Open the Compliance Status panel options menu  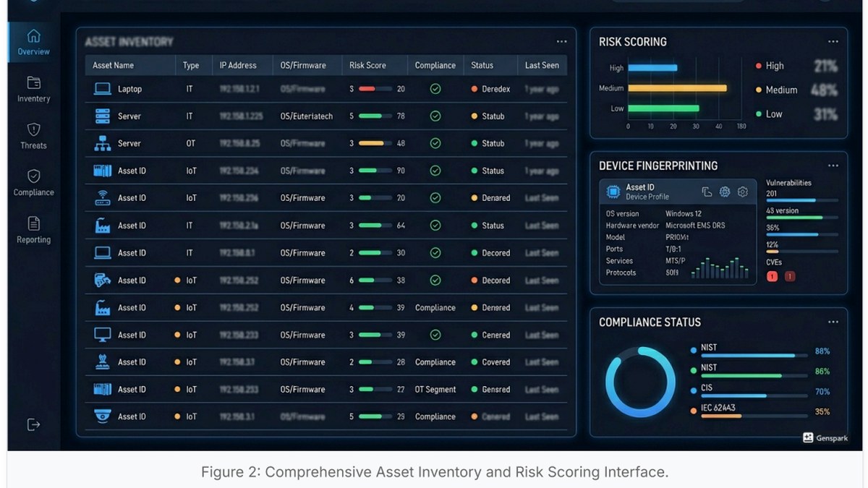(x=833, y=322)
